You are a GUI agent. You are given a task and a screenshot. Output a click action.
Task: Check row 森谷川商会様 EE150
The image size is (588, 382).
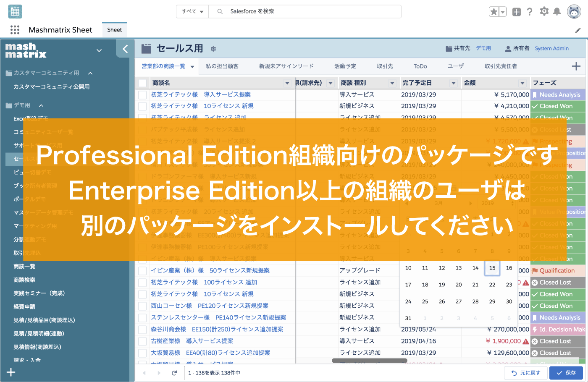[143, 330]
